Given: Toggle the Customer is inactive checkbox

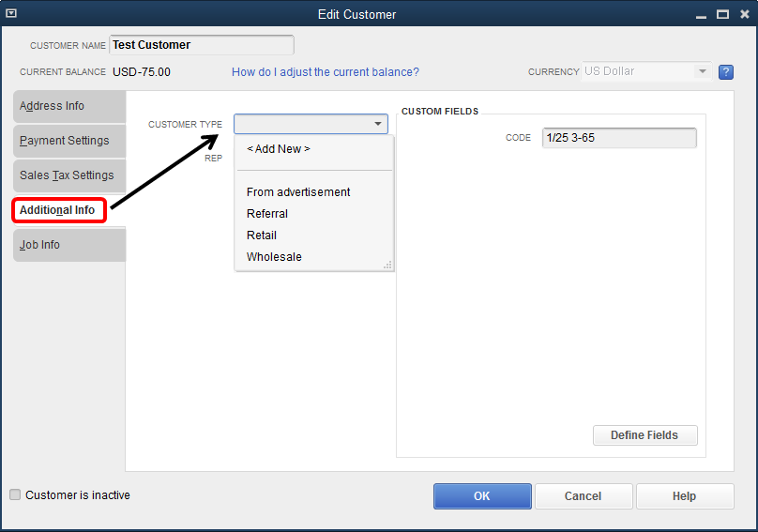Looking at the screenshot, I should coord(15,494).
